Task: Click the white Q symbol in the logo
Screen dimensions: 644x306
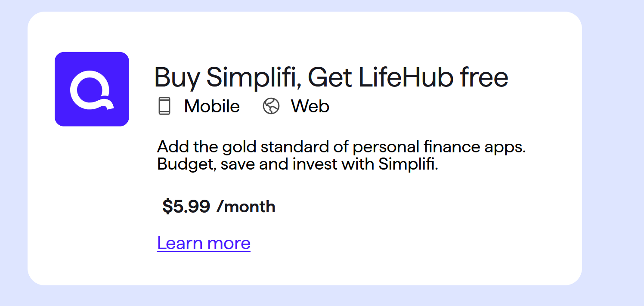Action: (x=92, y=90)
